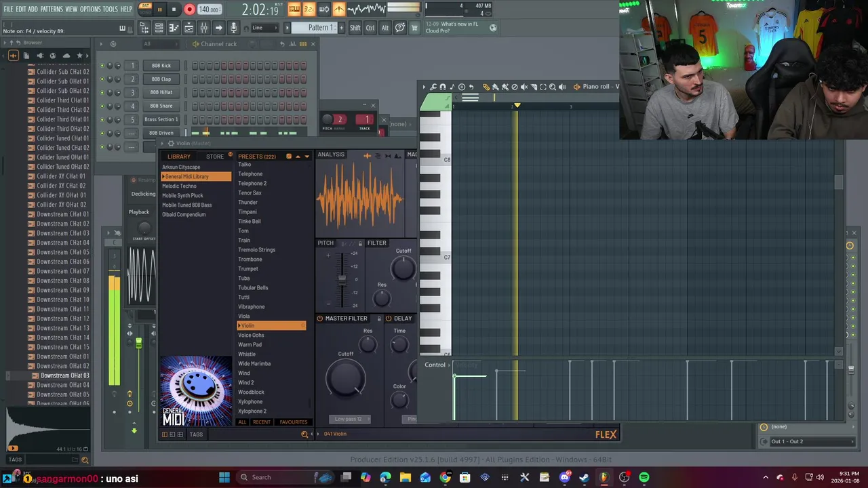Select the Paint brush tool in Piano roll
The height and width of the screenshot is (488, 868).
[x=496, y=87]
